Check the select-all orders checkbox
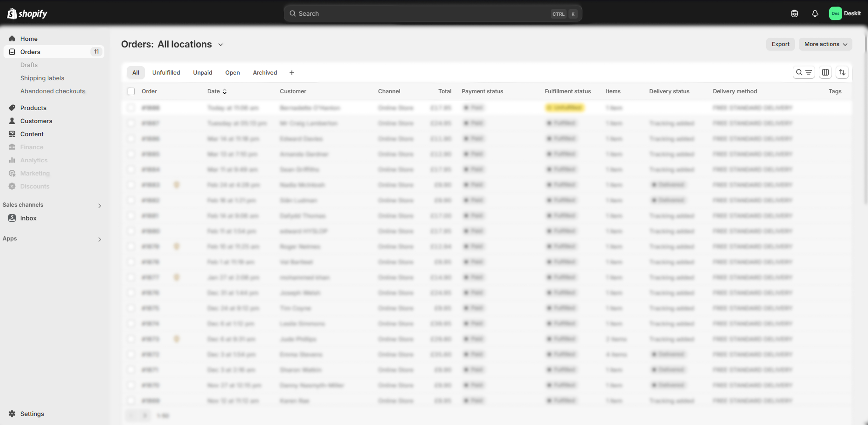This screenshot has width=868, height=425. (131, 91)
